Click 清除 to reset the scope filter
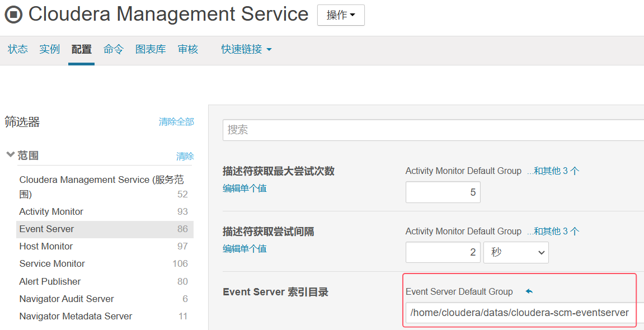This screenshot has height=330, width=644. pos(185,157)
